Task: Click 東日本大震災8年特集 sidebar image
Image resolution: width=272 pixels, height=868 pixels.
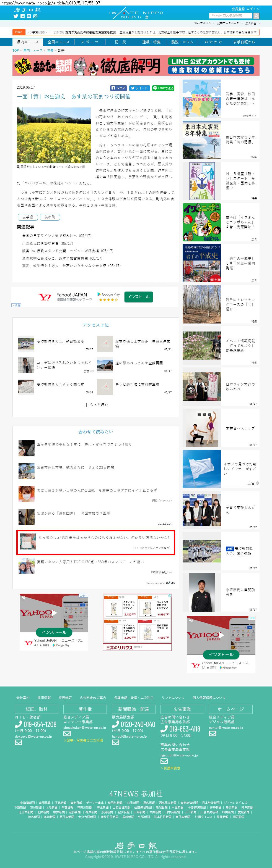Action: [202, 140]
